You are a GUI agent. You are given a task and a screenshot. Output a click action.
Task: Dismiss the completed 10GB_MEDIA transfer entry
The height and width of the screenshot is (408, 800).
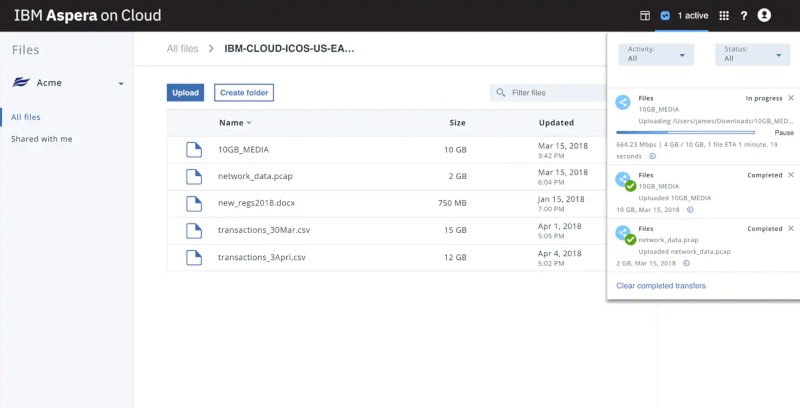point(791,175)
